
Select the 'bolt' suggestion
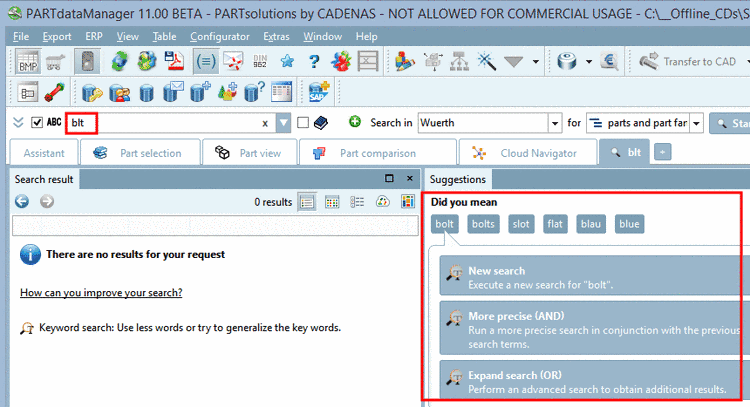pyautogui.click(x=444, y=224)
